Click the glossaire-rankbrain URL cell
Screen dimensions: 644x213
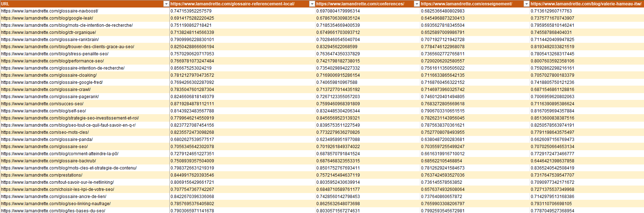(85, 40)
